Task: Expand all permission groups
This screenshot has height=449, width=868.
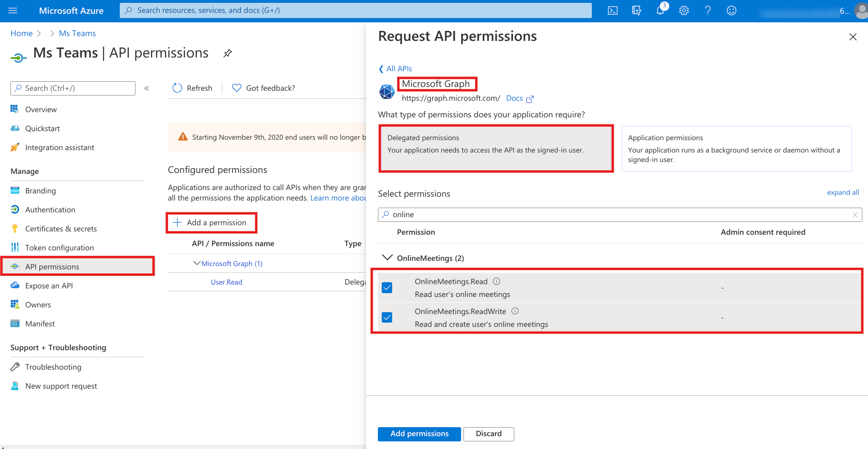Action: [843, 192]
